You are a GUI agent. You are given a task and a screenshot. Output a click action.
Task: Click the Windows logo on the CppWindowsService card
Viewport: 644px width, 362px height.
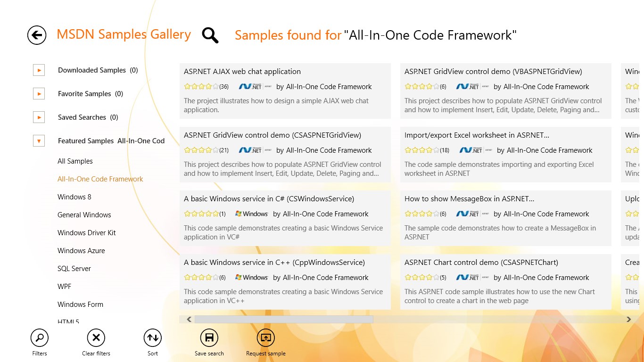point(252,278)
